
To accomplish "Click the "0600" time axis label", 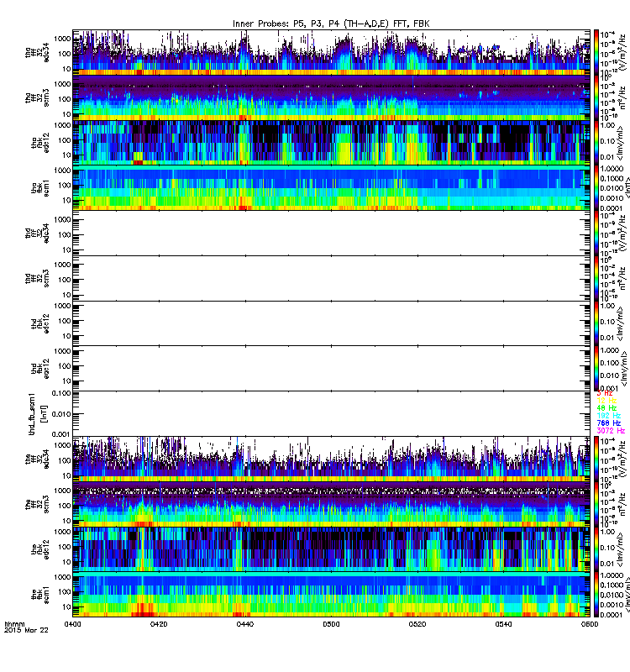I will (590, 624).
